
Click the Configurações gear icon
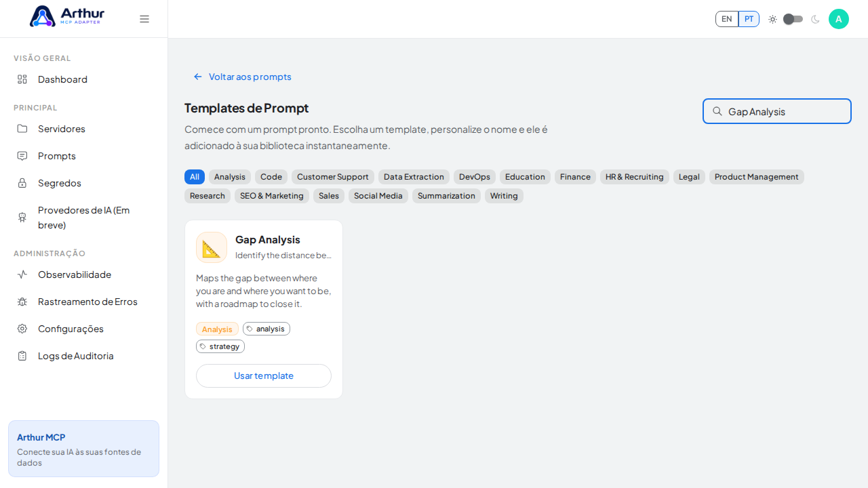[22, 329]
